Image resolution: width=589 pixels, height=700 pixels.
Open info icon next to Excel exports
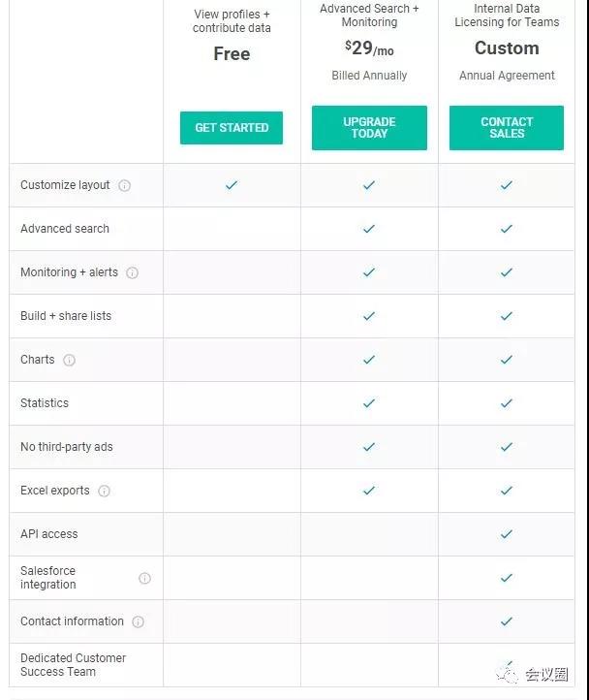pos(104,492)
